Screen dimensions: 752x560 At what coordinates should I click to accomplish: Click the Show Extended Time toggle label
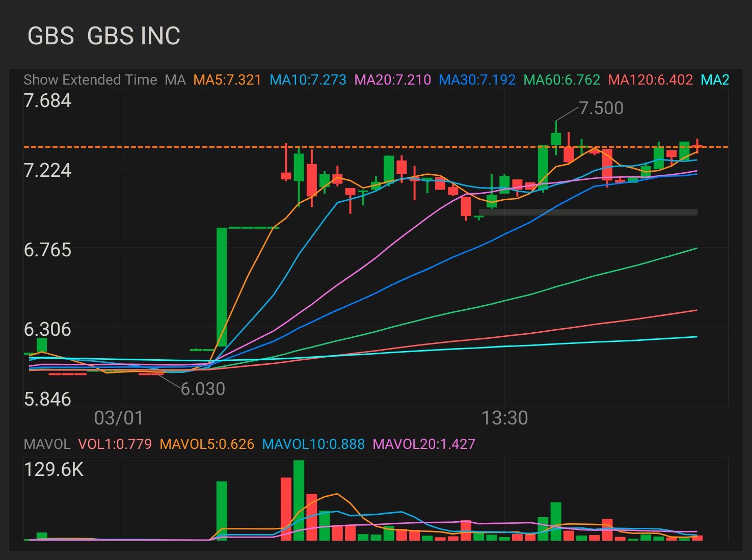click(x=90, y=80)
